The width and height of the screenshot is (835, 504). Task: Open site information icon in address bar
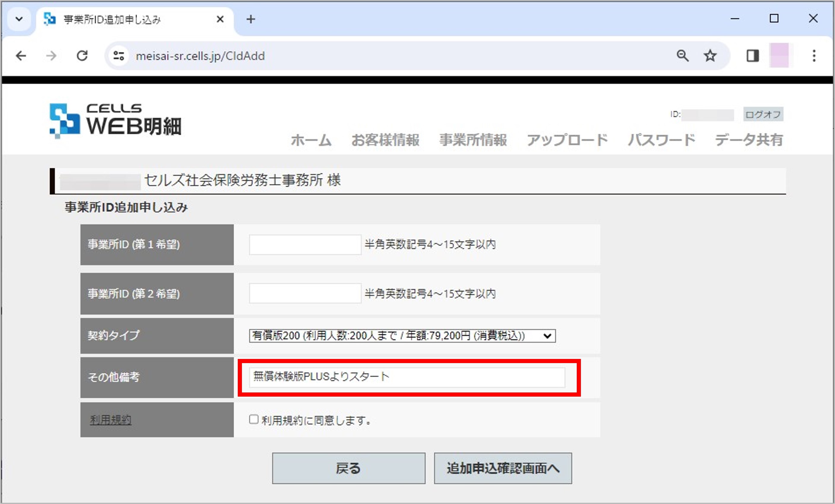point(119,56)
